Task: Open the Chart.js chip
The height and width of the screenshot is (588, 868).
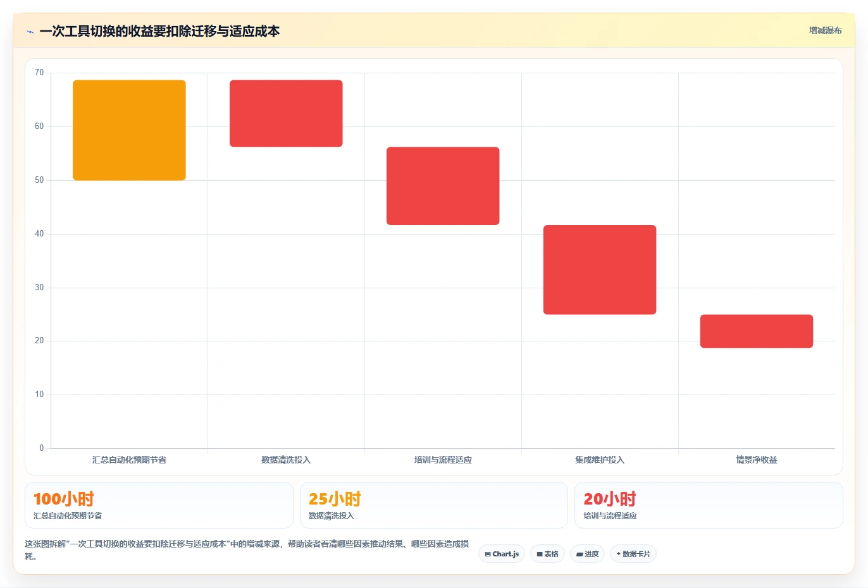Action: point(502,554)
